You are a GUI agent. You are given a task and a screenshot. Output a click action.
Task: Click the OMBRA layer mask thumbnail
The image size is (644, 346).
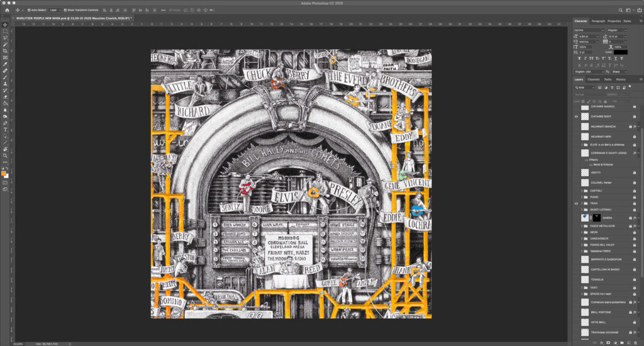(x=597, y=218)
